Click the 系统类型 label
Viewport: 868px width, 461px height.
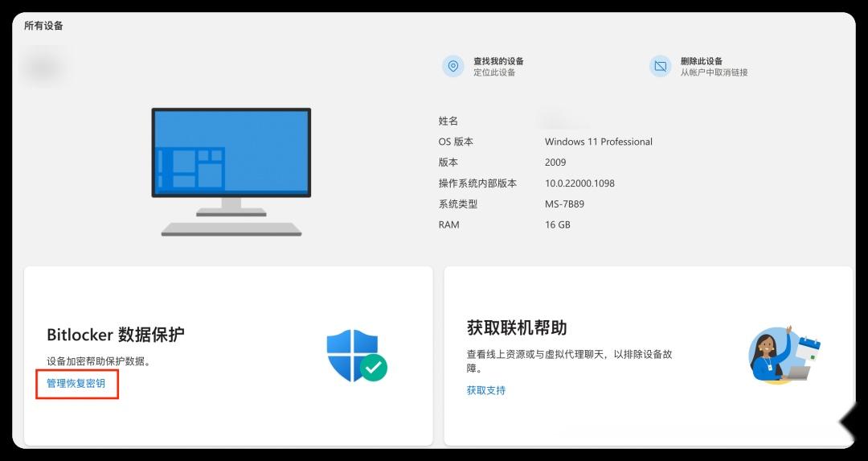coord(458,204)
